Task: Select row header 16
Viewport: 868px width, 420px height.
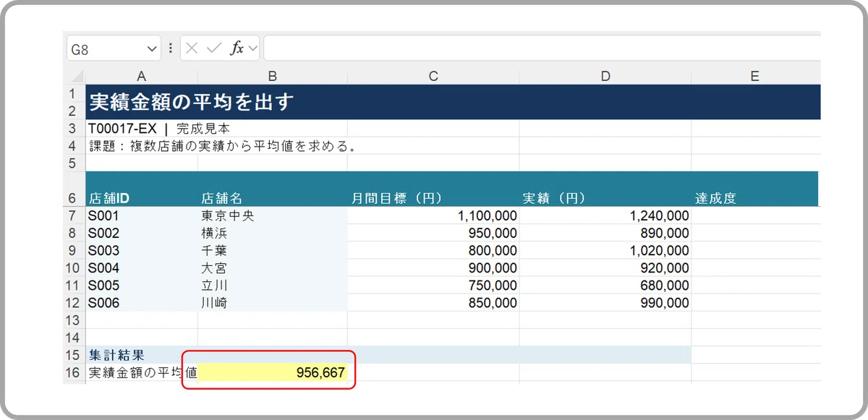Action: coord(74,373)
